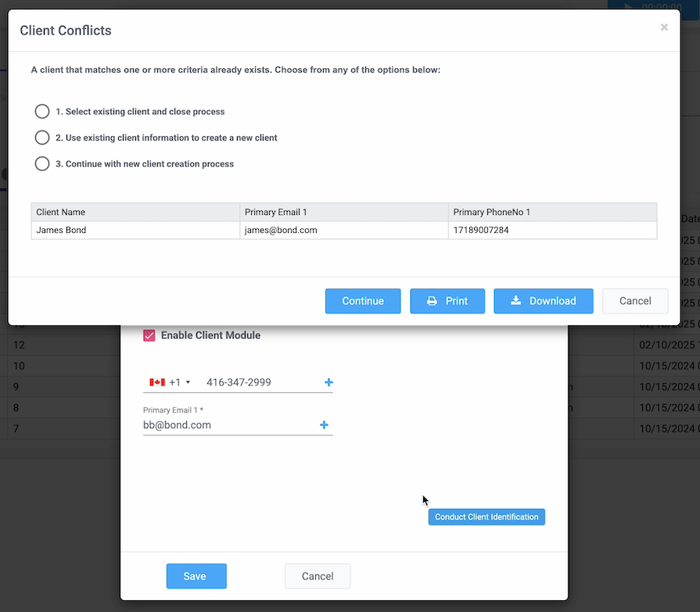Image resolution: width=700 pixels, height=612 pixels.
Task: Select continue with new client creation option
Action: tap(42, 164)
